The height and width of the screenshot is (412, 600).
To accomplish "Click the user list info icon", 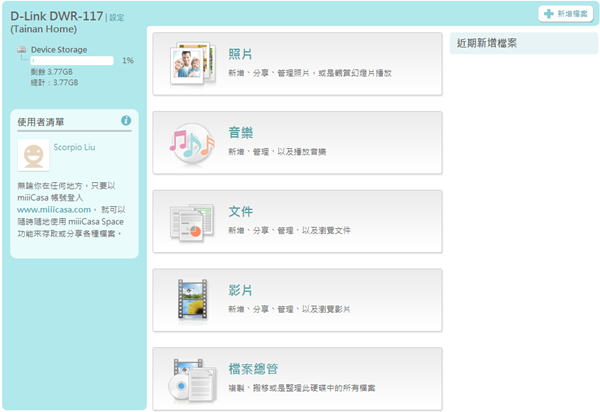I will pos(126,121).
